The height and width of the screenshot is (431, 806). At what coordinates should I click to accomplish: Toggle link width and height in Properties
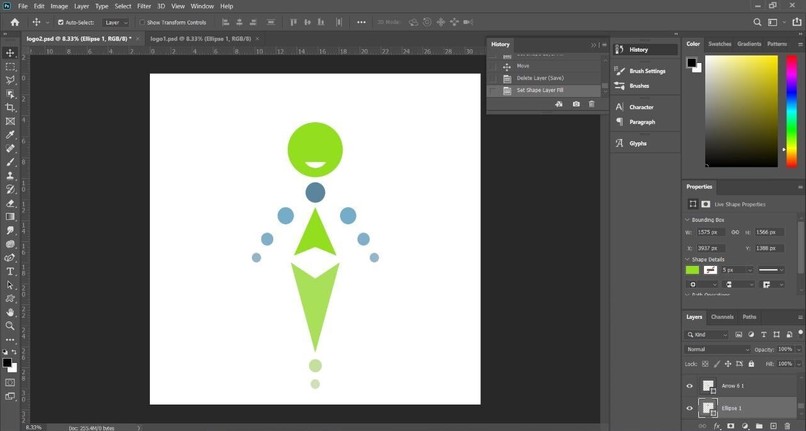(735, 232)
